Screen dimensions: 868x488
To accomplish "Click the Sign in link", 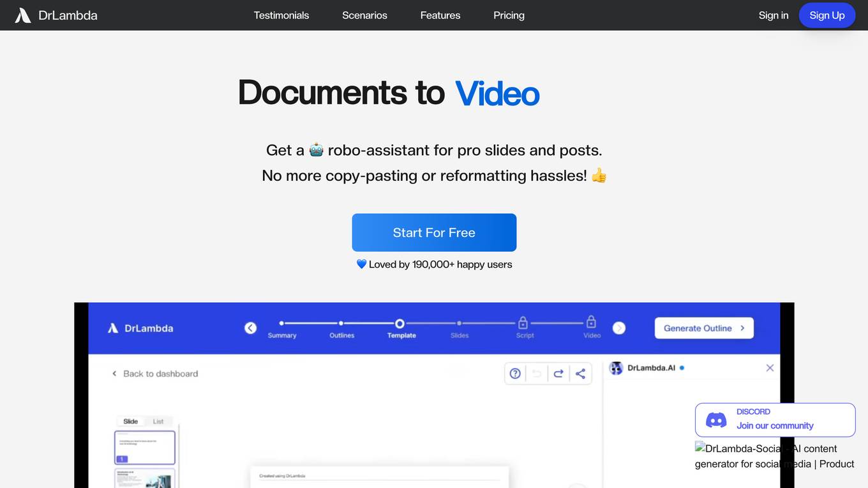I will coord(774,15).
